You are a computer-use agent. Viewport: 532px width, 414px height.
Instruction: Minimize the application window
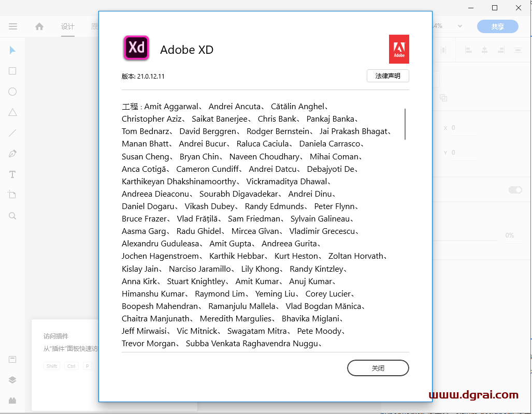coord(471,8)
